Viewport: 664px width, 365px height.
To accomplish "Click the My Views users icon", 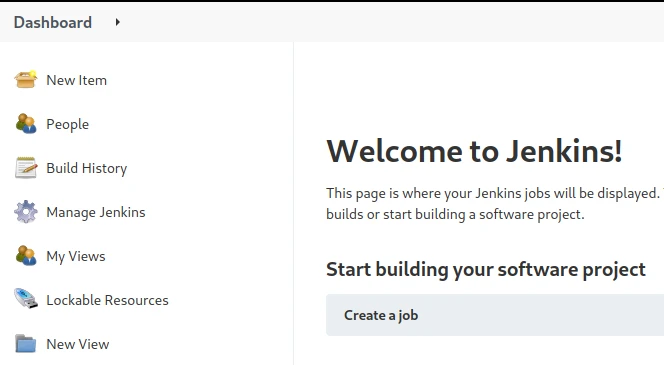I will tap(25, 256).
